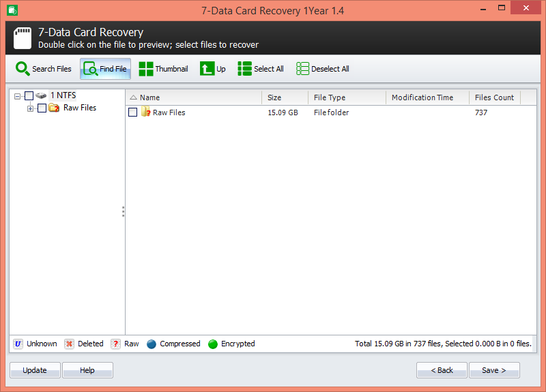Close the 7-Data Card Recovery window
The image size is (546, 392).
(x=526, y=7)
